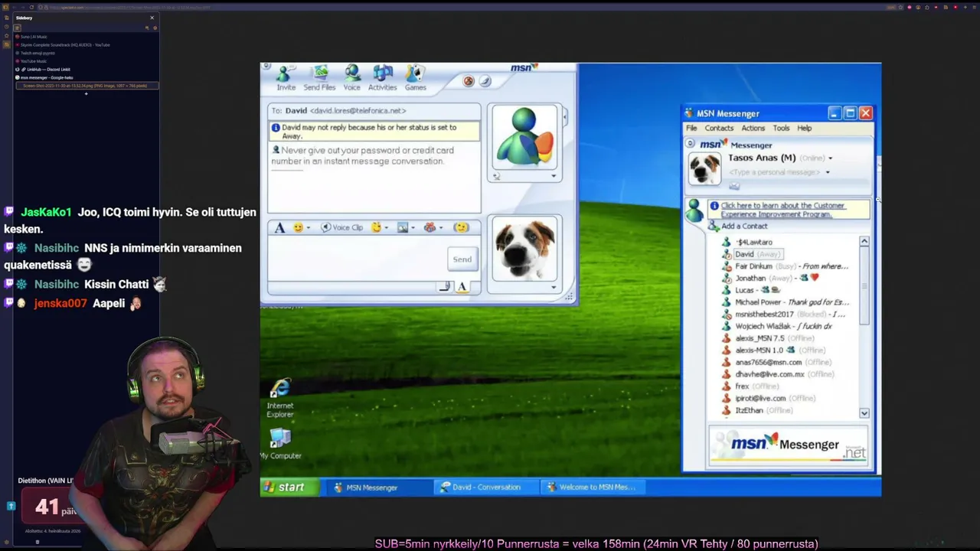Open the Activities icon
This screenshot has width=980, height=551.
(382, 78)
